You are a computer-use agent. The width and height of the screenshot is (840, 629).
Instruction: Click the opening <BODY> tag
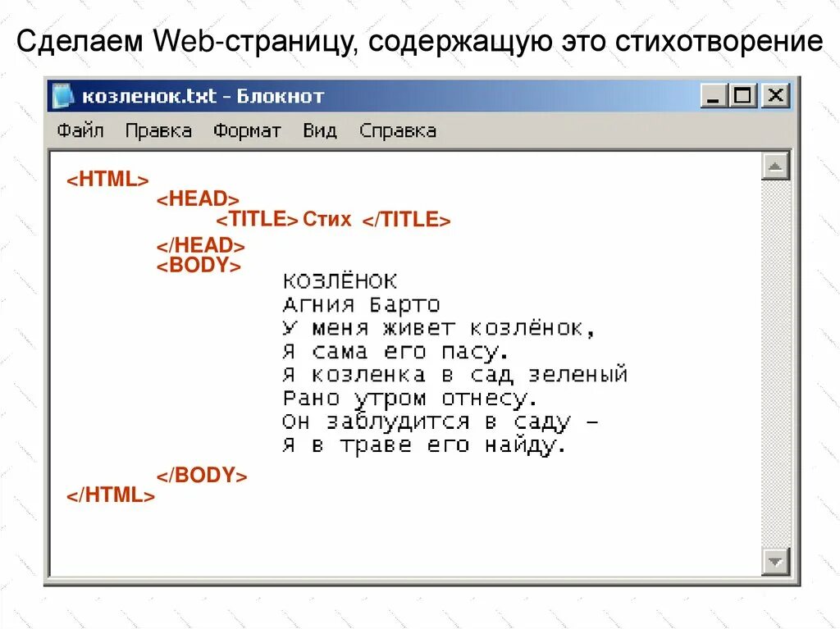point(199,265)
